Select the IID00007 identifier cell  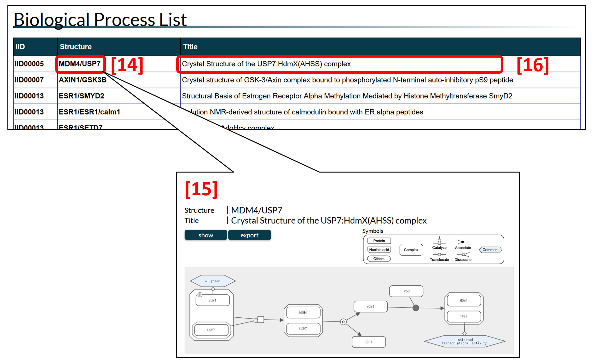29,80
